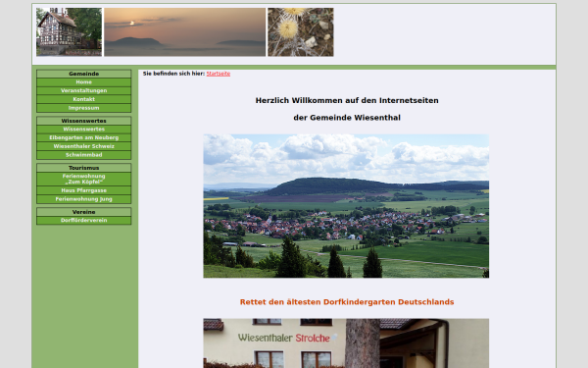Screen dimensions: 588x368
Task: Click 'Herzlich Willkommen auf den Internetseiten' text
Action: (x=347, y=101)
